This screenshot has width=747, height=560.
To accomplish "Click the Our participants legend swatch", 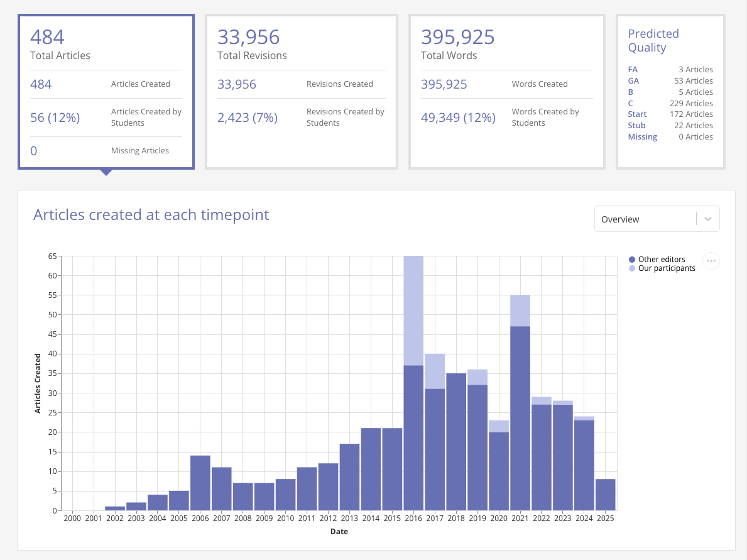I will click(631, 268).
